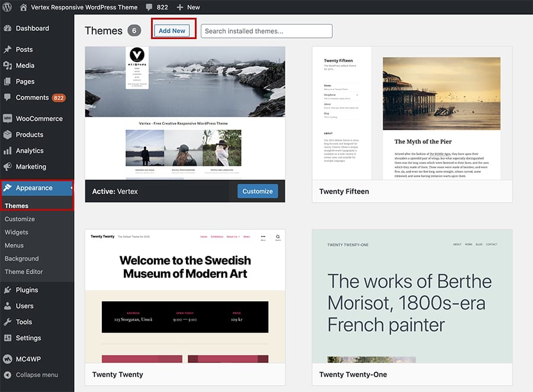Image resolution: width=533 pixels, height=392 pixels.
Task: Click the Plugins plug icon
Action: [x=8, y=290]
